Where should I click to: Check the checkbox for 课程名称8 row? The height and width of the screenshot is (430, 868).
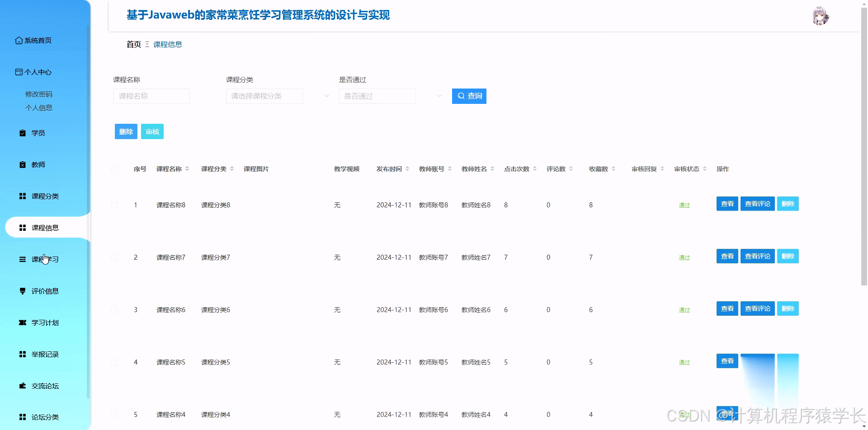(x=114, y=205)
